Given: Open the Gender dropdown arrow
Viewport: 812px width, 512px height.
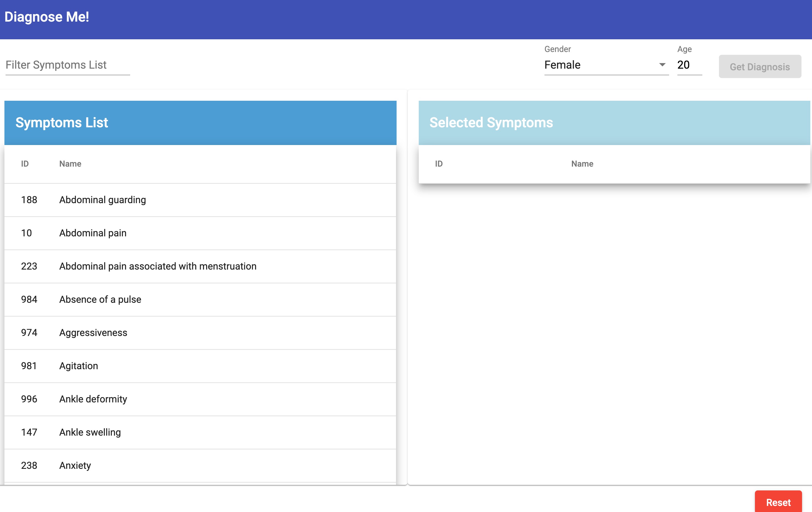Looking at the screenshot, I should (662, 65).
